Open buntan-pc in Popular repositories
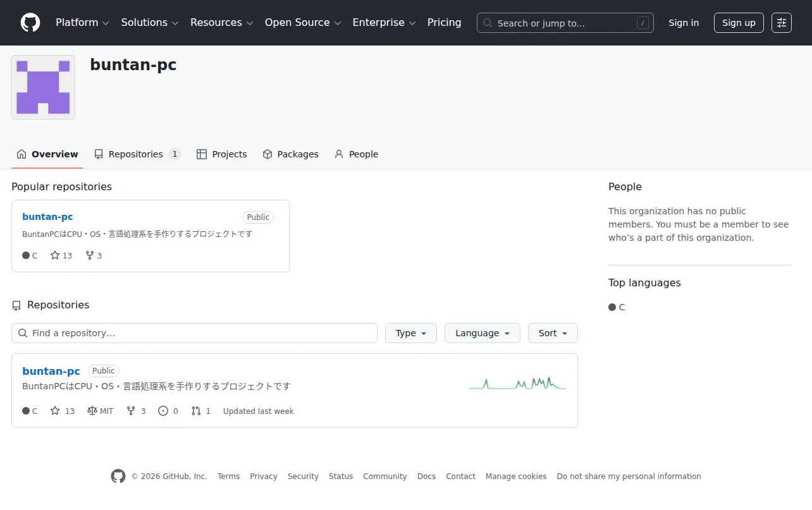812x510 pixels. pos(47,217)
